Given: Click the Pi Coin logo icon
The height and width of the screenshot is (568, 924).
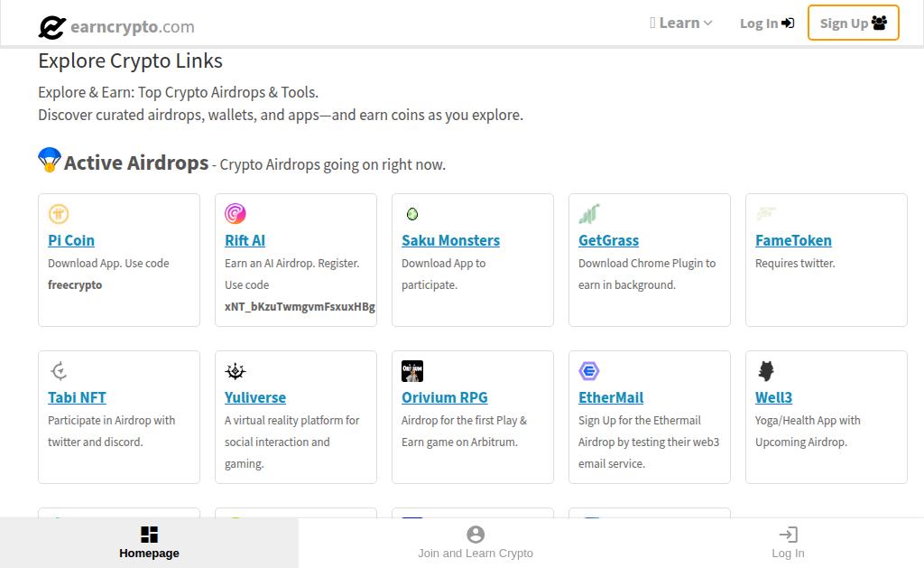Looking at the screenshot, I should pos(59,213).
